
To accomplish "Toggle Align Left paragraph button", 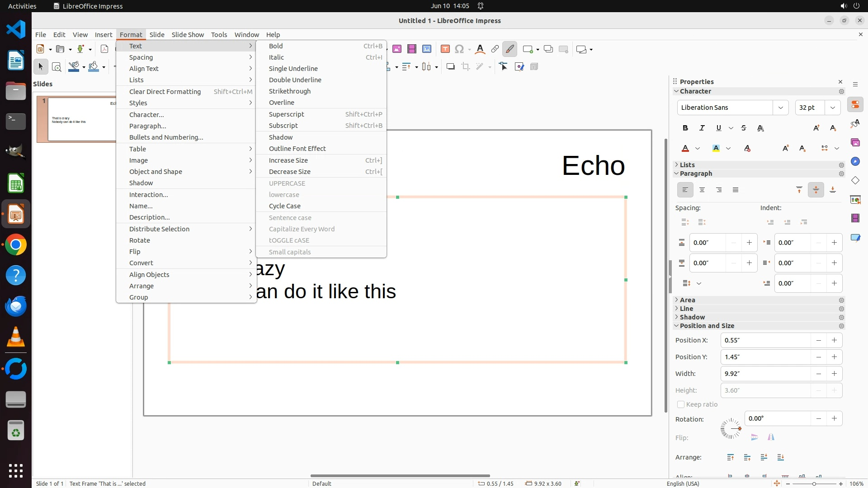I will coord(685,190).
